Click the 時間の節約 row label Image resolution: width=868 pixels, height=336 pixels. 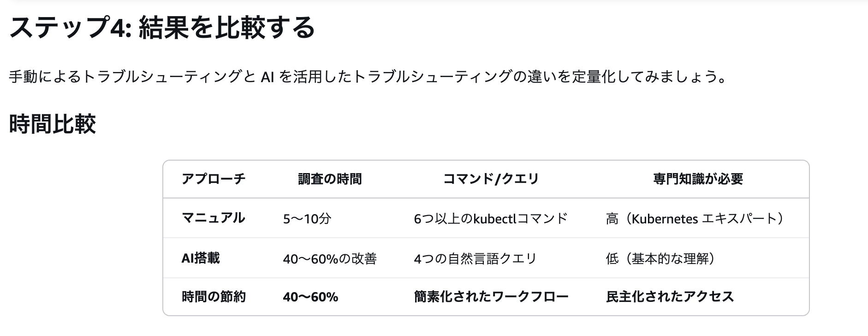(x=214, y=296)
